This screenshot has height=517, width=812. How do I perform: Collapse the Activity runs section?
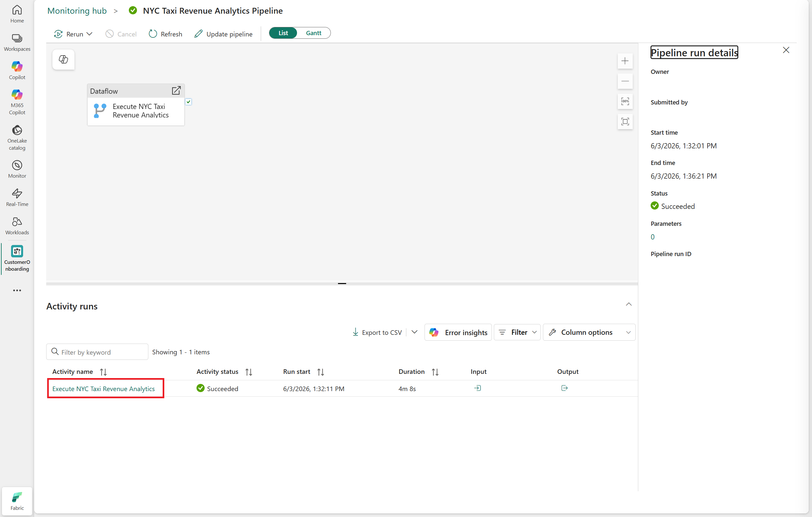629,305
